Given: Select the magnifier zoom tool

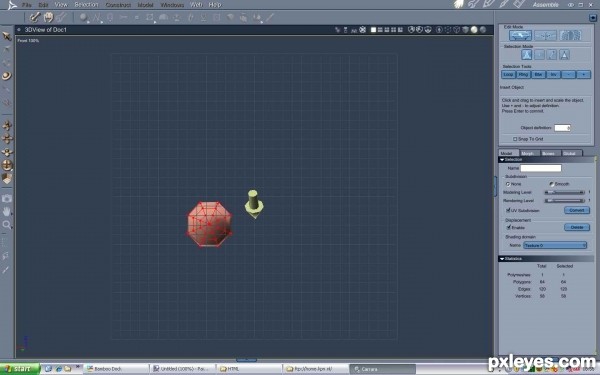Looking at the screenshot, I should 7,225.
